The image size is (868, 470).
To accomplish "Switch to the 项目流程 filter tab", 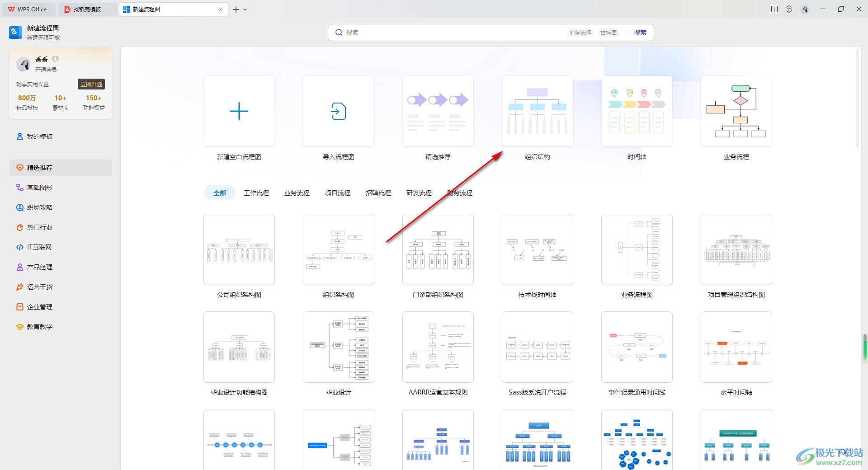I will [x=338, y=193].
